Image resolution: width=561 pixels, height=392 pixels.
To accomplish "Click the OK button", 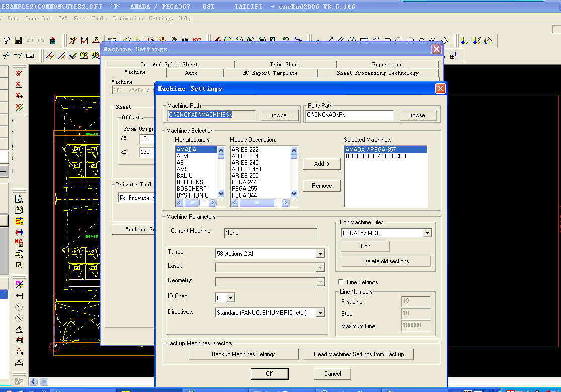I will click(269, 374).
